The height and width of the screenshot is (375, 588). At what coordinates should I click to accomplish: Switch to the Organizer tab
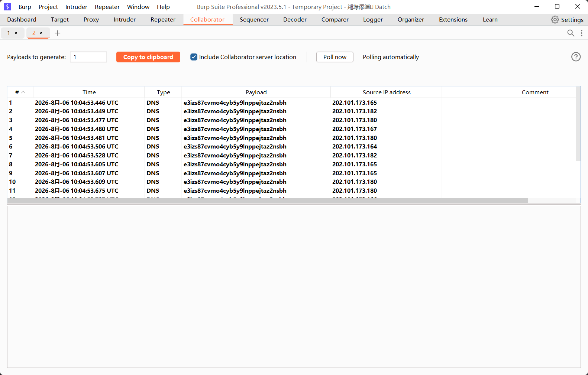tap(411, 20)
